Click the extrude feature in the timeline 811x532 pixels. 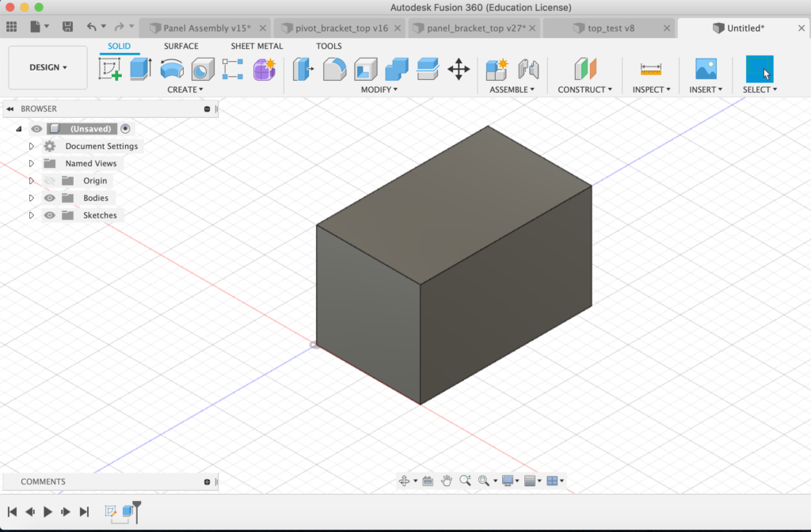click(128, 511)
